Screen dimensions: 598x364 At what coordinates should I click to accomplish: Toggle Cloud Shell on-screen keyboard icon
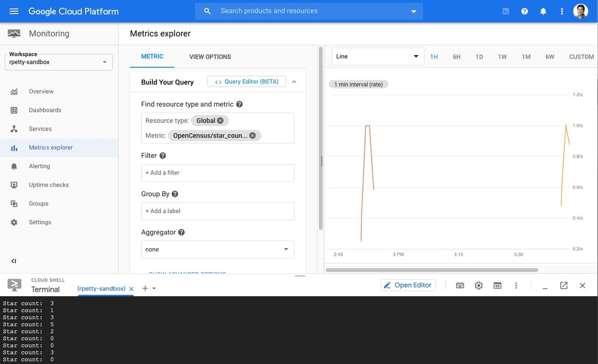(460, 286)
